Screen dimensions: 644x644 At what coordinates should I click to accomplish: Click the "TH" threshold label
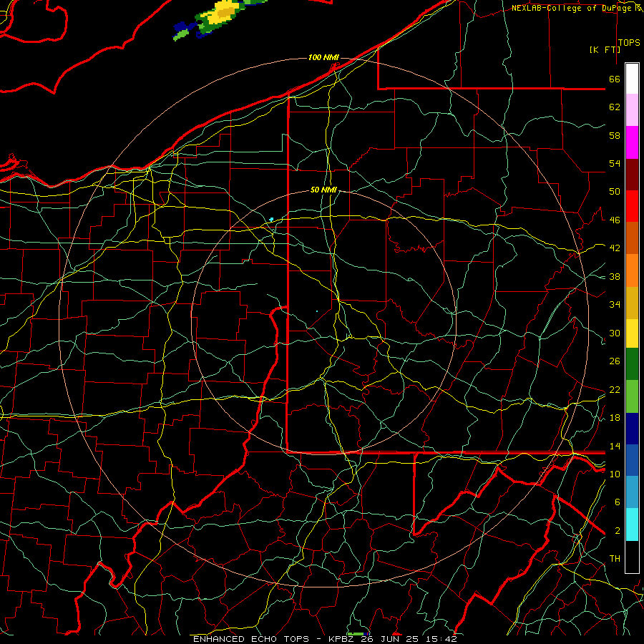pyautogui.click(x=615, y=559)
